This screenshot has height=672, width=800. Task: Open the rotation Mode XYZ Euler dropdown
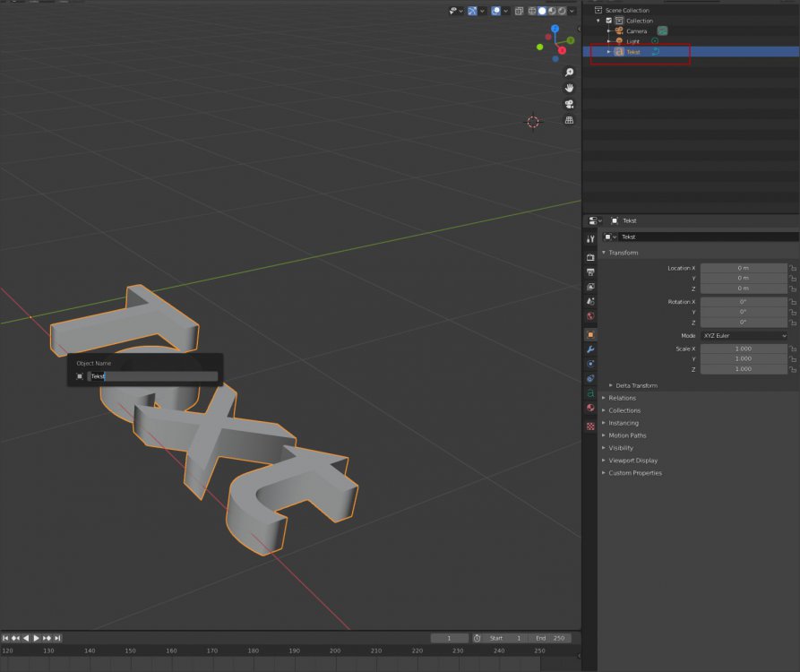tap(744, 335)
